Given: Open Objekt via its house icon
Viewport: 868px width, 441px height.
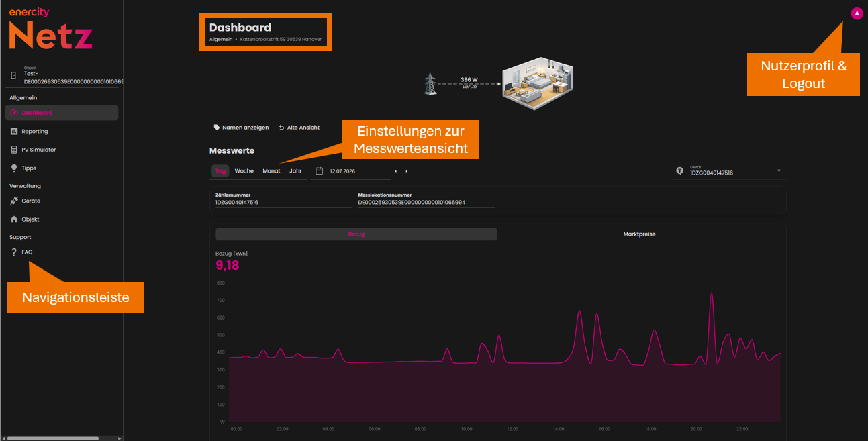Looking at the screenshot, I should pyautogui.click(x=14, y=219).
